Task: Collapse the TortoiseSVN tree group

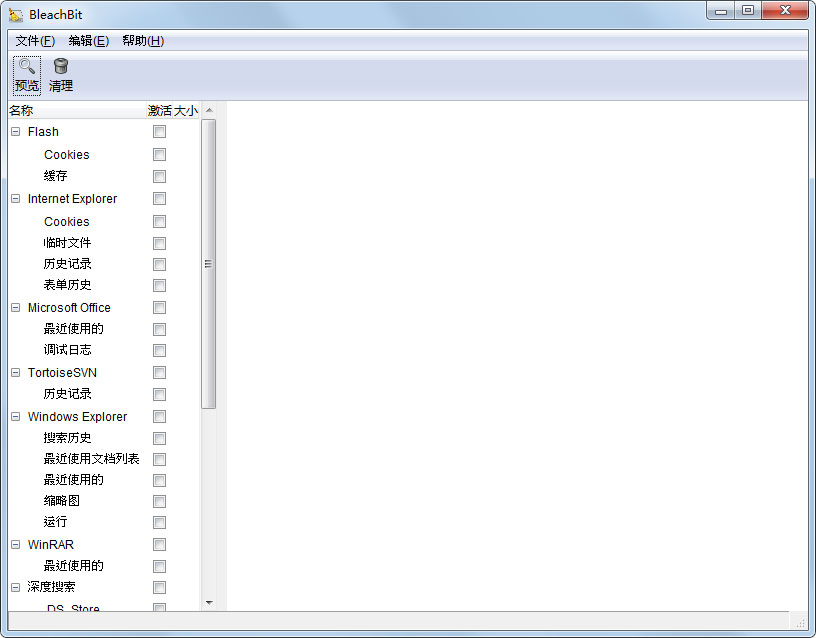Action: point(16,373)
